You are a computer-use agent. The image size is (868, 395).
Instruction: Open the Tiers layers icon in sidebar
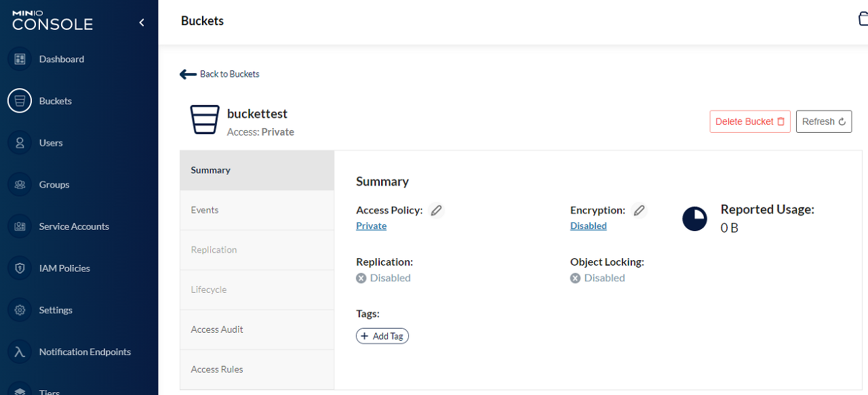click(20, 391)
